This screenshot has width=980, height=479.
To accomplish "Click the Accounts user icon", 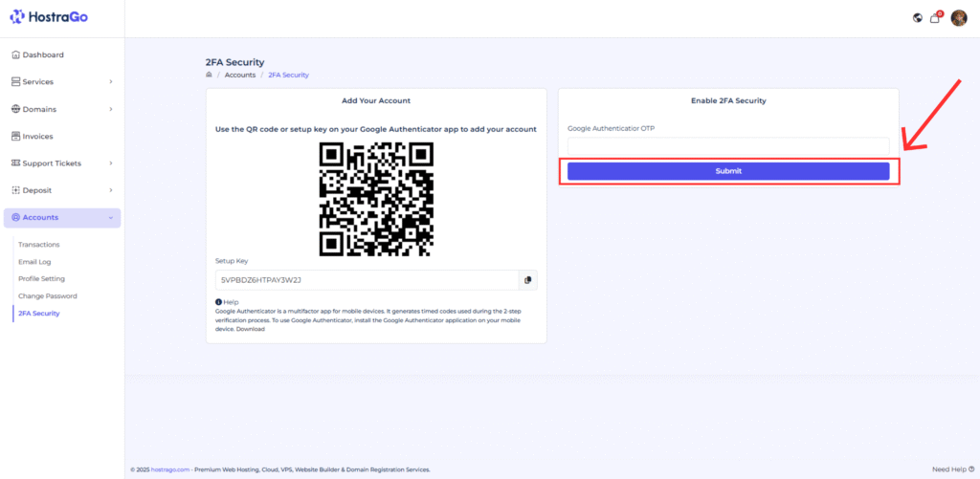I will 16,217.
